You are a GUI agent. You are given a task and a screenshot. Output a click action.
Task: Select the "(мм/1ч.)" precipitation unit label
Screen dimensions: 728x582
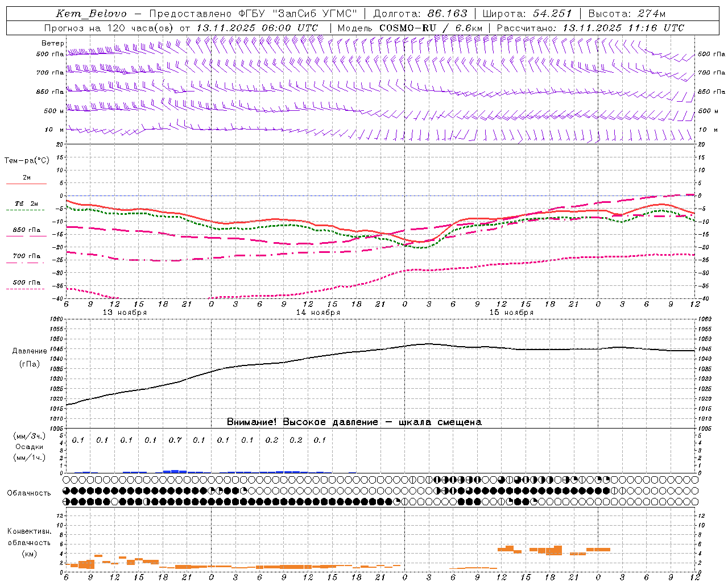click(x=29, y=458)
